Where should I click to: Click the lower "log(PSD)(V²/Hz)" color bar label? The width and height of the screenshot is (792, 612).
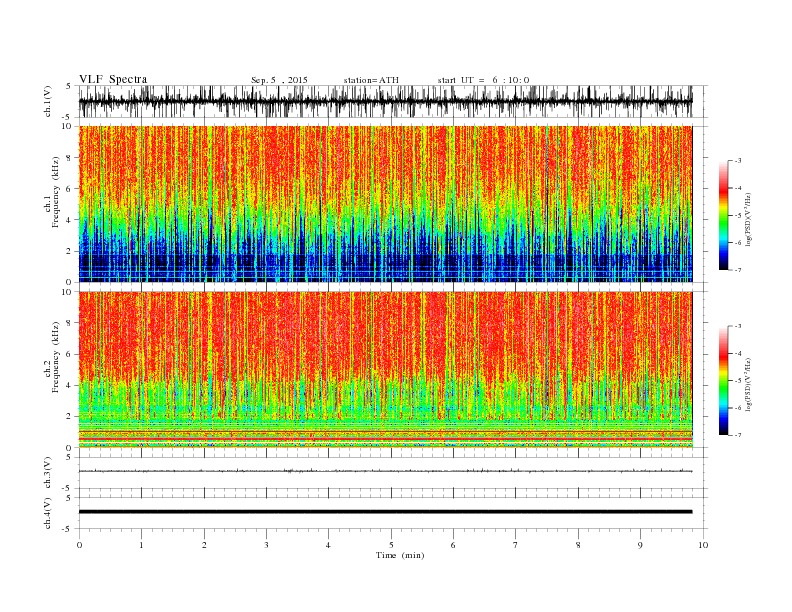(x=749, y=384)
